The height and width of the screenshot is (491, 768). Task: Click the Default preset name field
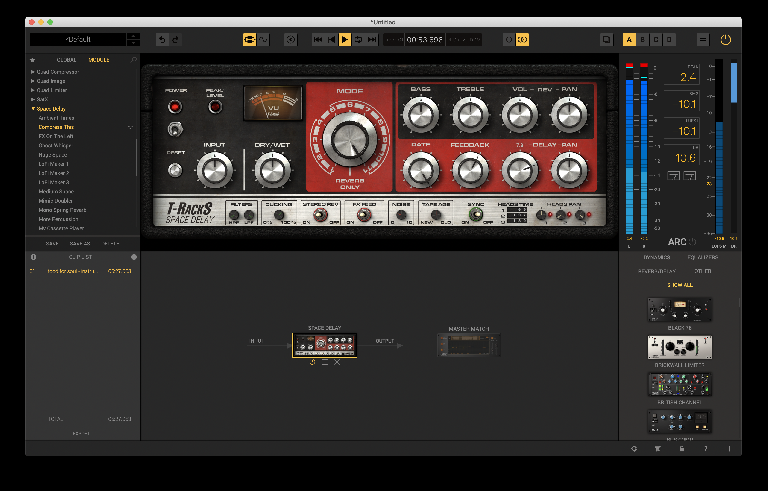pyautogui.click(x=78, y=40)
